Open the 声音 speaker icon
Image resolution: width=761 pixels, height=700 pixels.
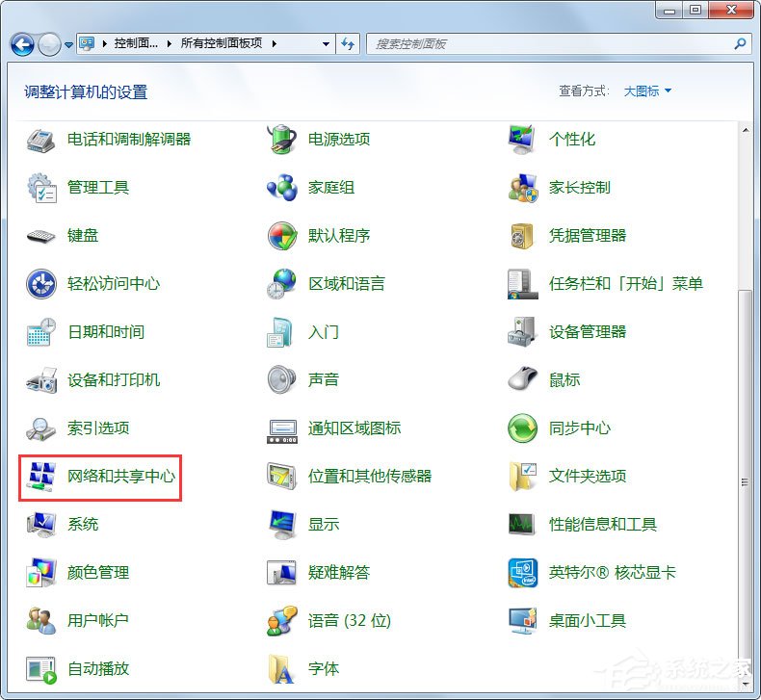click(281, 379)
